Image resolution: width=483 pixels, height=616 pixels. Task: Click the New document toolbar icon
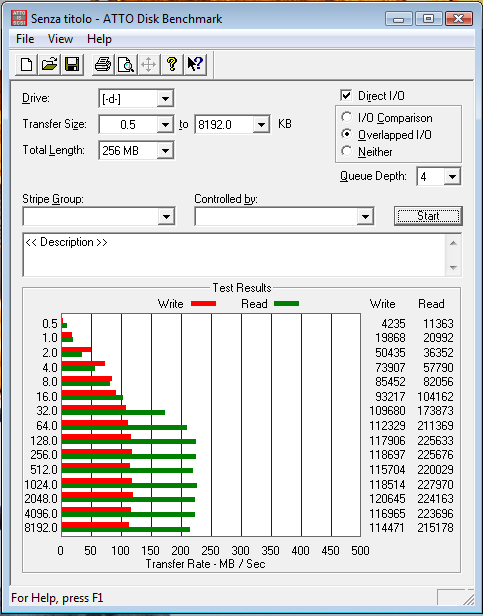click(x=26, y=64)
